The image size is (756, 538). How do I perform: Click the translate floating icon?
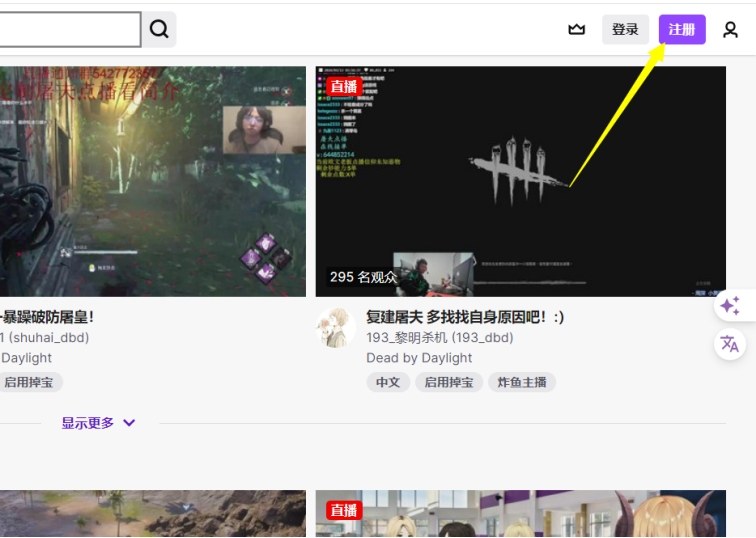tap(730, 344)
